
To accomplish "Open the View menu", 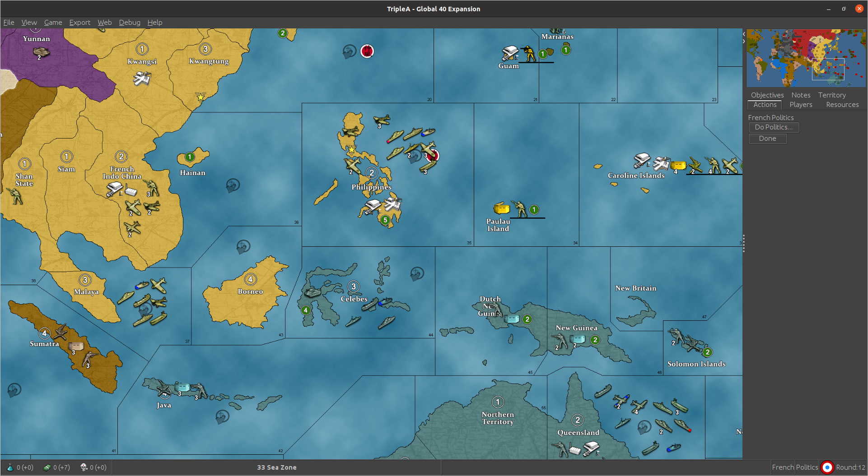I will tap(29, 22).
